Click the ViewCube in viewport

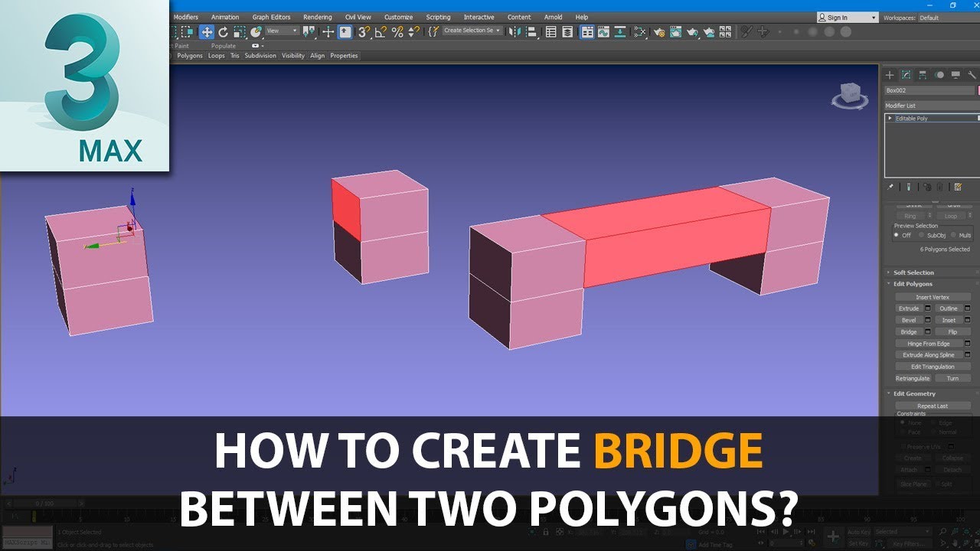pyautogui.click(x=849, y=94)
